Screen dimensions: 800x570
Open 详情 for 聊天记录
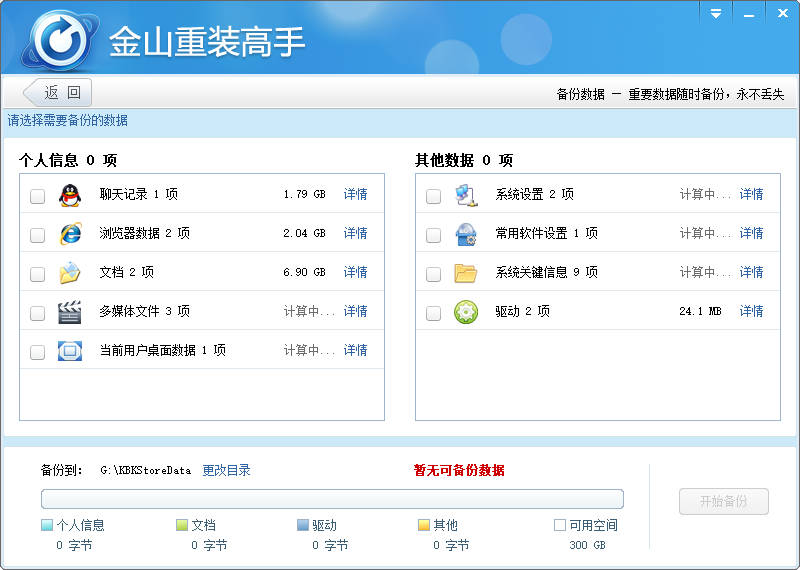coord(356,194)
